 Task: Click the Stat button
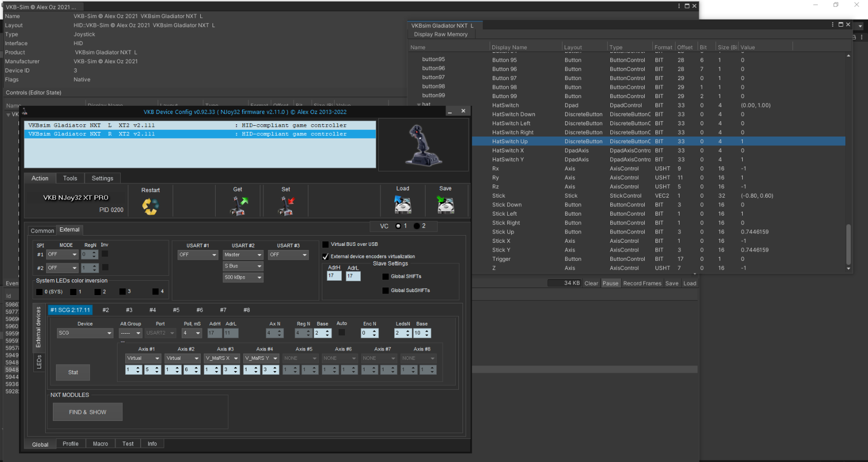pyautogui.click(x=73, y=372)
